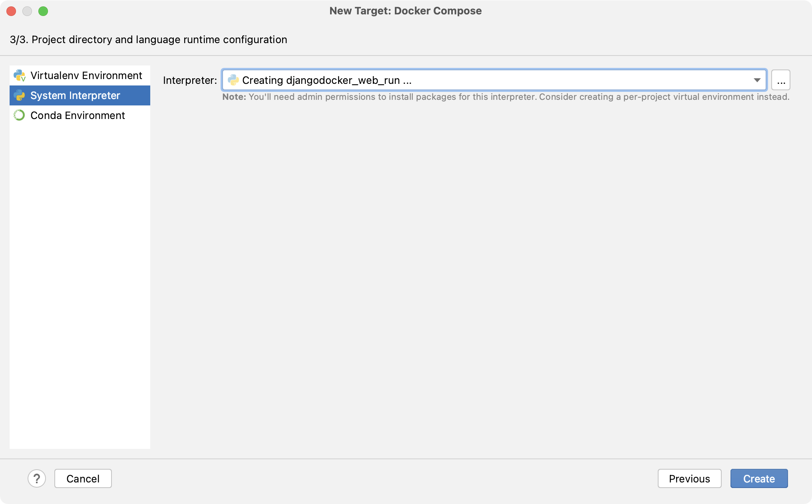The image size is (812, 504).
Task: Click the help question mark icon
Action: 37,478
